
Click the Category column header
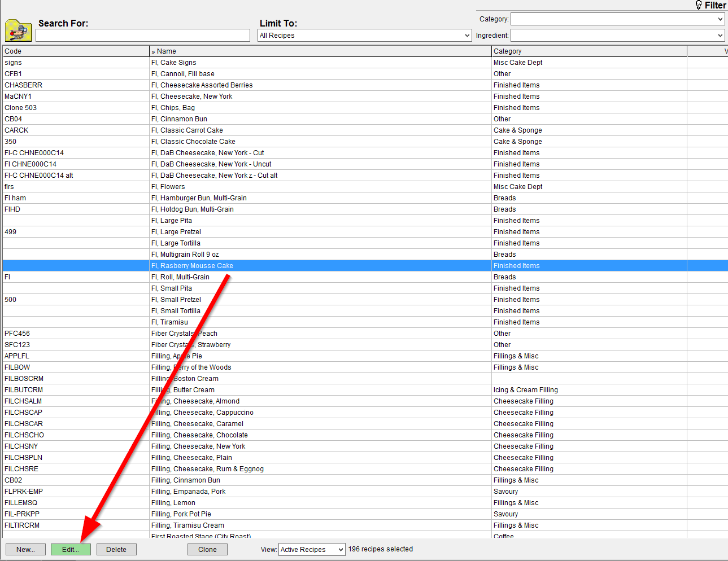coord(589,51)
